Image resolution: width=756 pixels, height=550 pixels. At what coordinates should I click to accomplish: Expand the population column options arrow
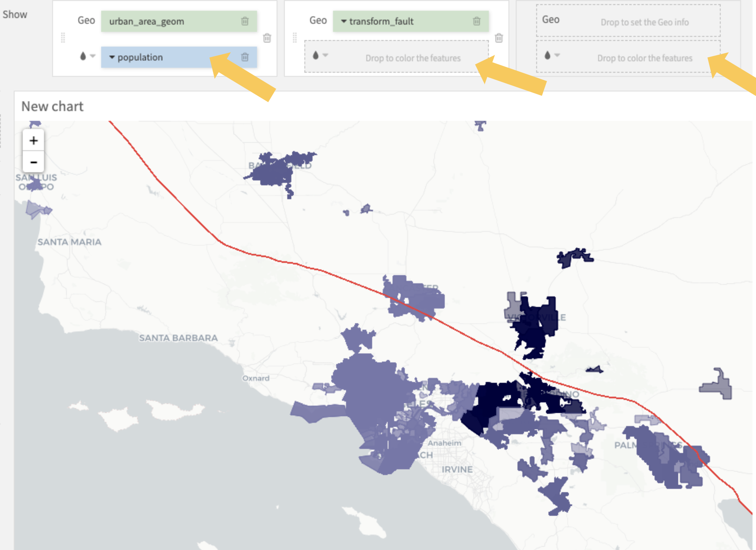pyautogui.click(x=112, y=57)
